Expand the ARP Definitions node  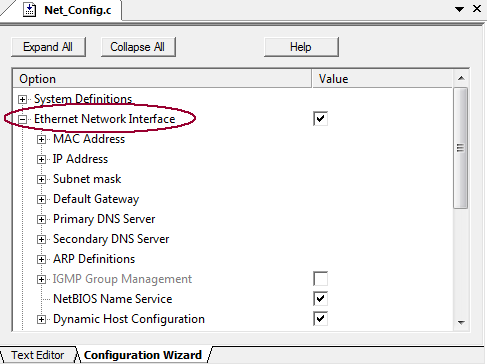pyautogui.click(x=41, y=259)
